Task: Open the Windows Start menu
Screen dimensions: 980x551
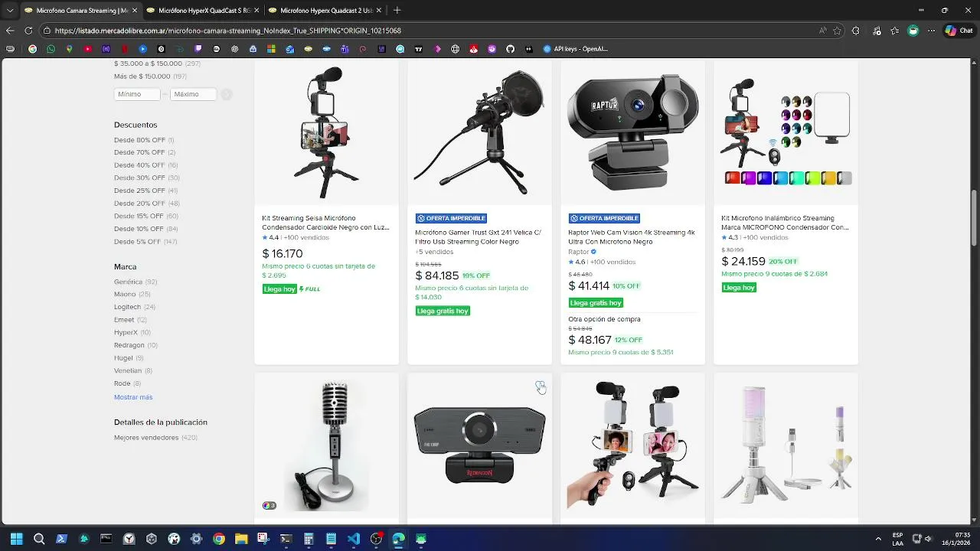Action: [x=16, y=539]
